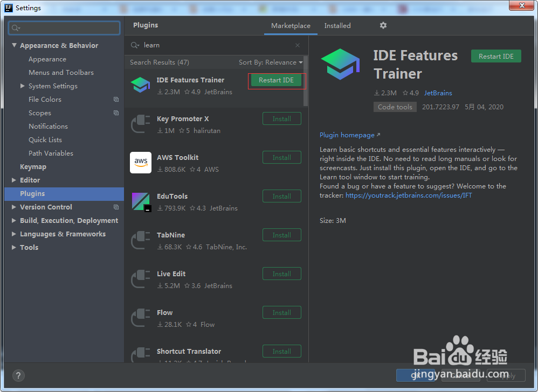Install the Key Promoter X plugin
The width and height of the screenshot is (538, 392).
282,118
